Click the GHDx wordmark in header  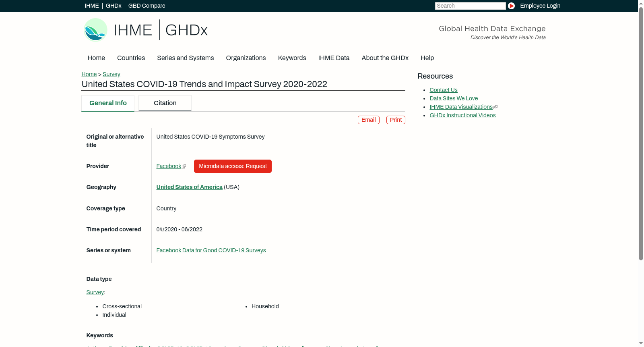click(x=186, y=30)
